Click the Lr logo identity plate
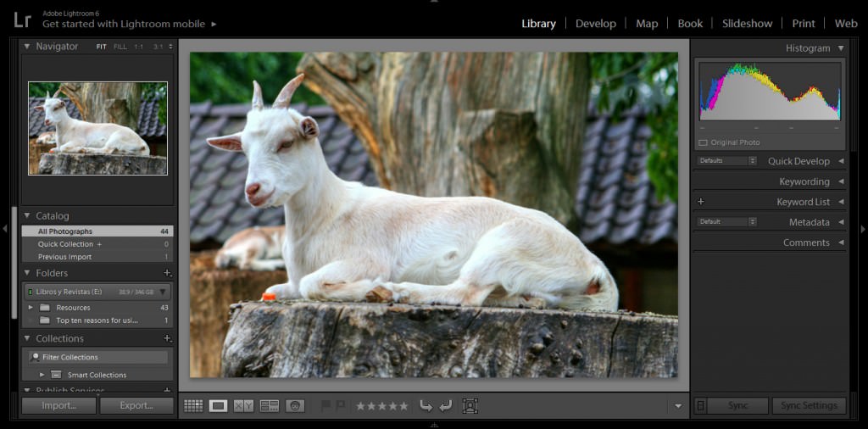Viewport: 868px width, 429px height. [22, 20]
